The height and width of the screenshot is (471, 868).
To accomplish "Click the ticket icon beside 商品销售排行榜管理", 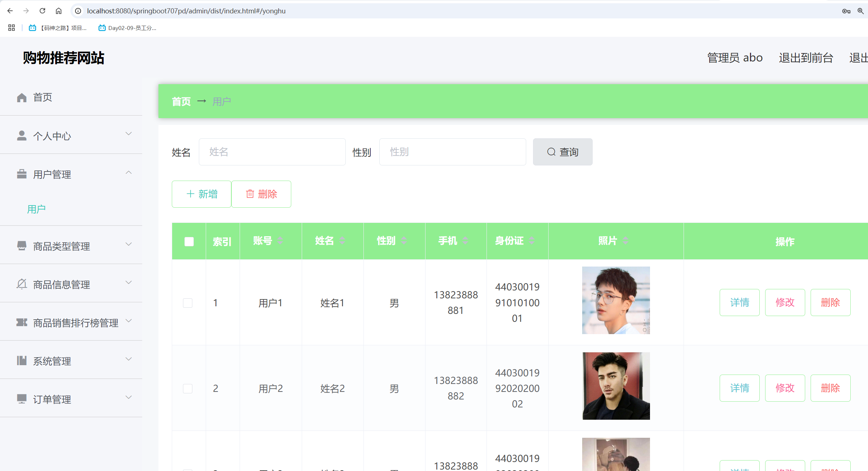I will [22, 323].
